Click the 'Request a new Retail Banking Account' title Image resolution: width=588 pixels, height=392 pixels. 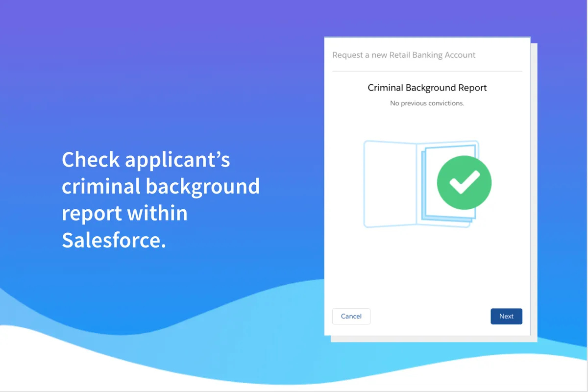(x=404, y=55)
